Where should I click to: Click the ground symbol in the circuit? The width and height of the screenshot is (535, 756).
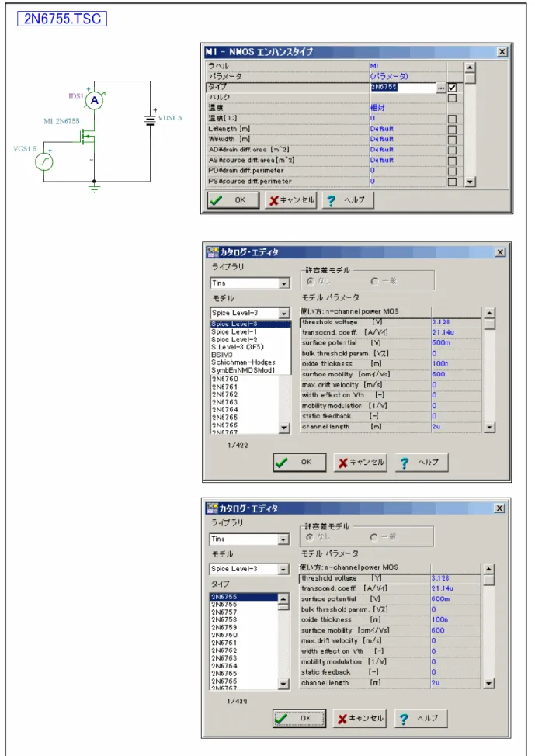tap(94, 186)
